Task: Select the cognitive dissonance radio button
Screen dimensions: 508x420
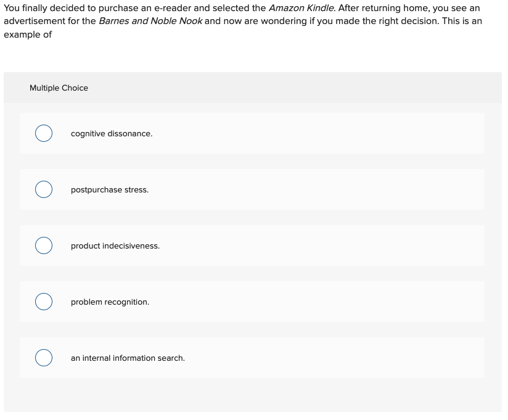Action: [x=43, y=133]
